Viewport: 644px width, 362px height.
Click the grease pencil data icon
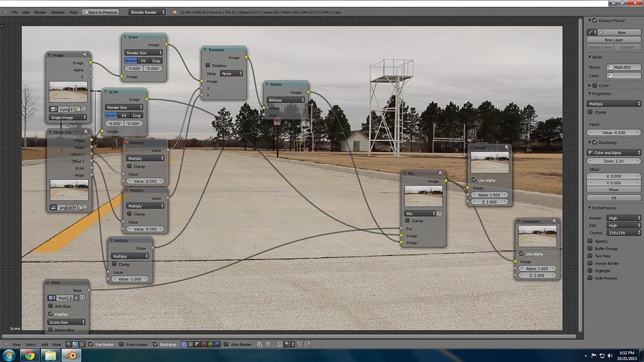[x=592, y=32]
